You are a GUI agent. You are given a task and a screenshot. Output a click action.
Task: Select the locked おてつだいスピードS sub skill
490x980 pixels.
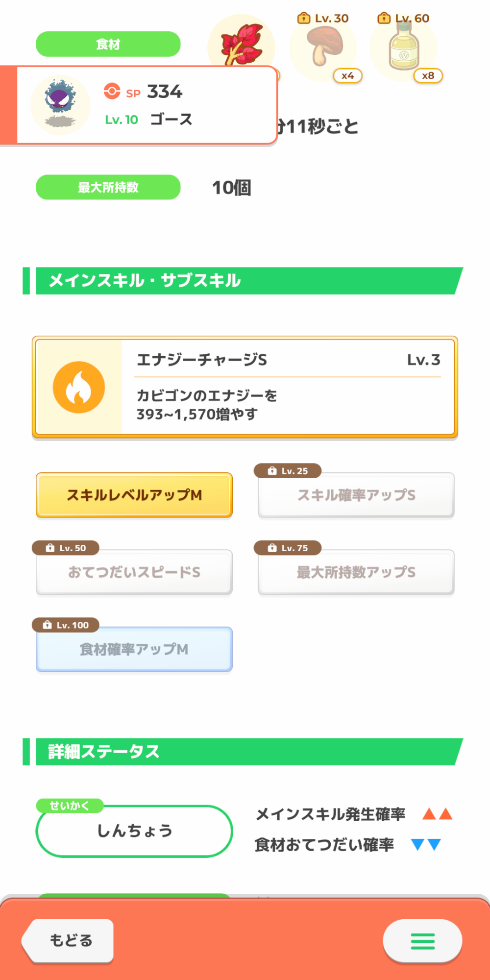click(134, 572)
